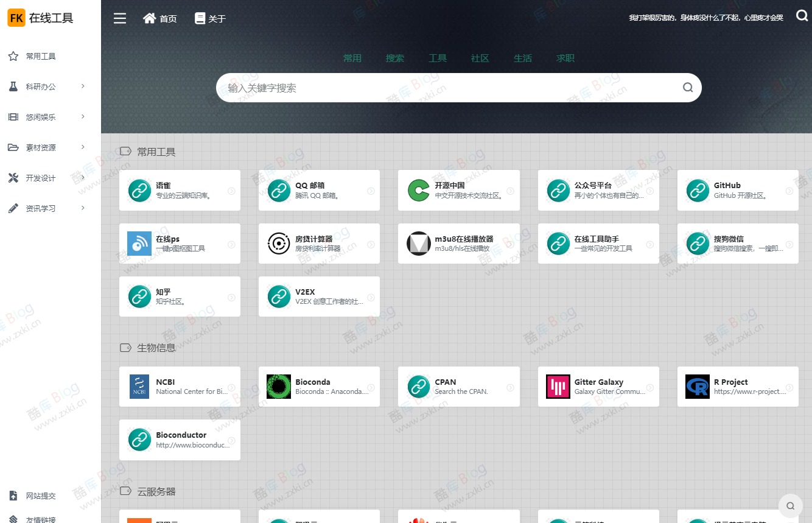Click the 在线ps feather icon
Image resolution: width=812 pixels, height=523 pixels.
[x=139, y=244]
